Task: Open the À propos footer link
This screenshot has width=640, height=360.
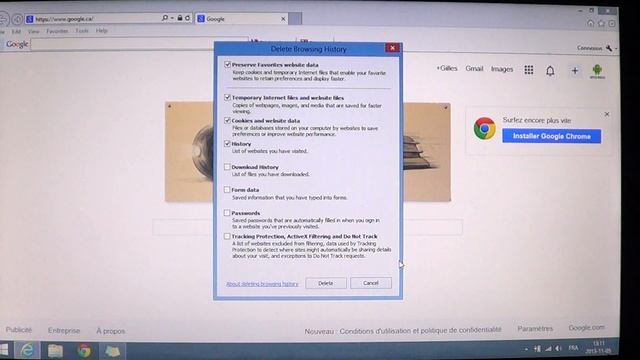Action: 111,331
